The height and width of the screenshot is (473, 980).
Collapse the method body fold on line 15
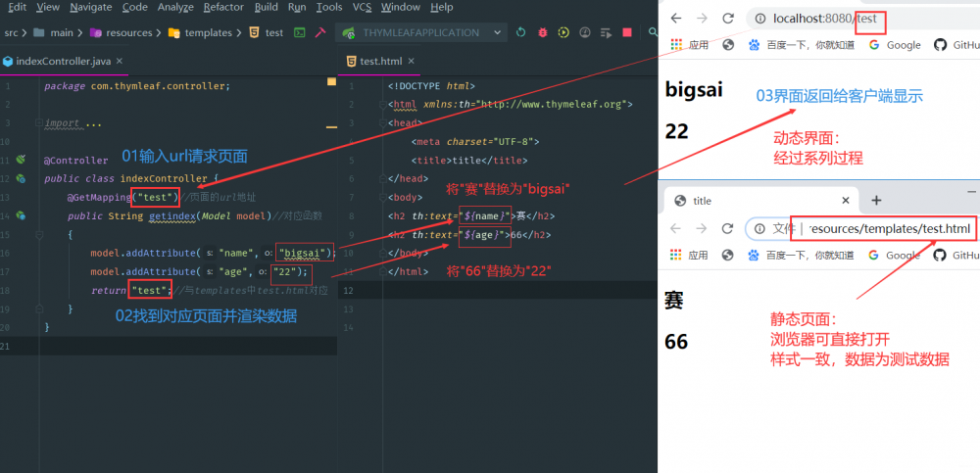(x=39, y=234)
